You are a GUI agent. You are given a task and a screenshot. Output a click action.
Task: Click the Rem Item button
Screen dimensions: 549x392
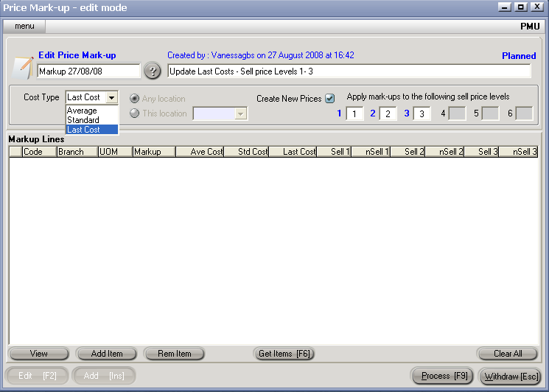click(x=174, y=354)
